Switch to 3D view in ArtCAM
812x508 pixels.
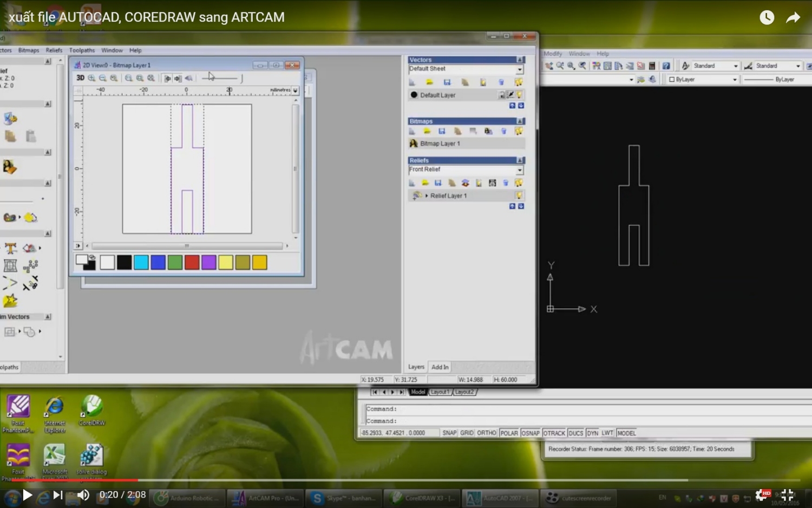[80, 78]
